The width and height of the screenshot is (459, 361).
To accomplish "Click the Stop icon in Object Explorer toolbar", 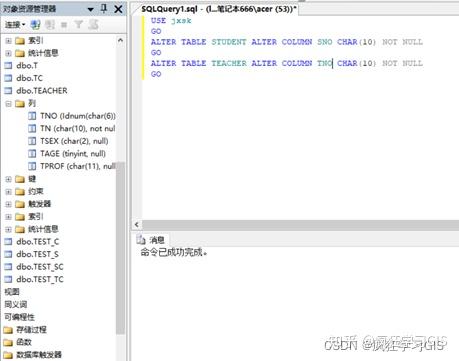I will coord(64,25).
